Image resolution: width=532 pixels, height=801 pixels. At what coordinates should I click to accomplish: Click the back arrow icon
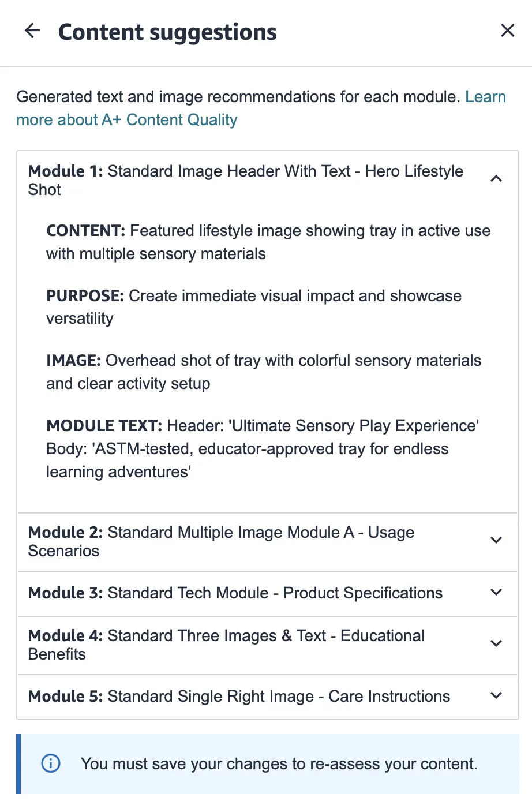coord(33,31)
